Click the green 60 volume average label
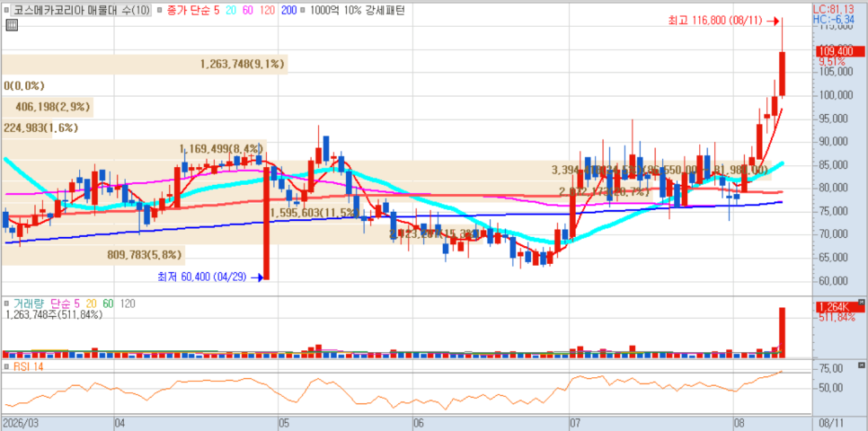This screenshot has width=868, height=431. click(108, 303)
